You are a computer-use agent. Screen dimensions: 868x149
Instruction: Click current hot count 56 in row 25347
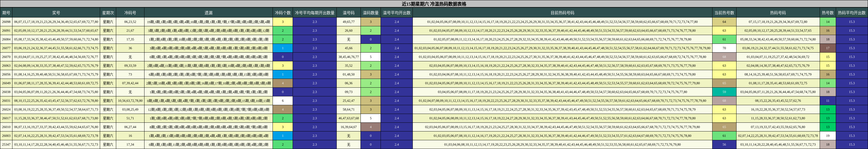[724, 145]
